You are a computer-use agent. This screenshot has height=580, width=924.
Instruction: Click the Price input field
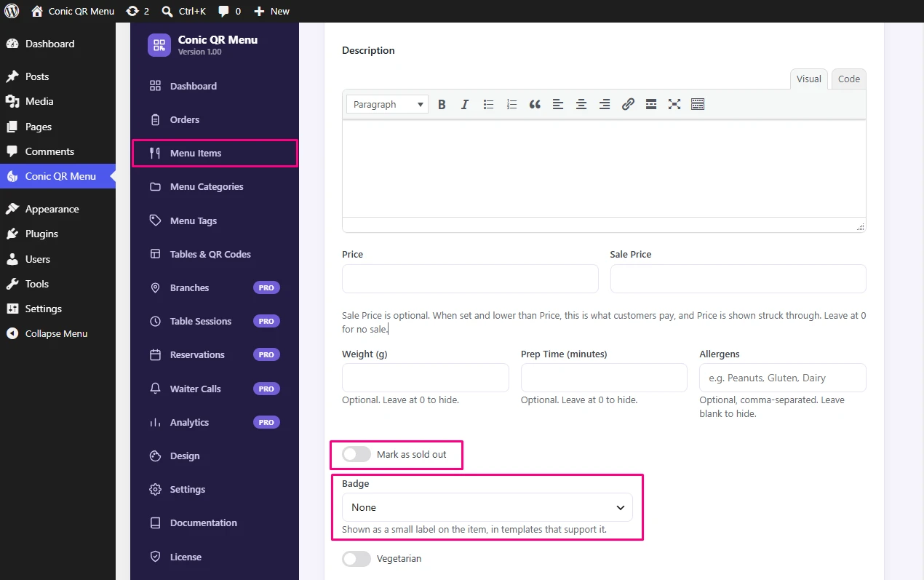tap(470, 279)
